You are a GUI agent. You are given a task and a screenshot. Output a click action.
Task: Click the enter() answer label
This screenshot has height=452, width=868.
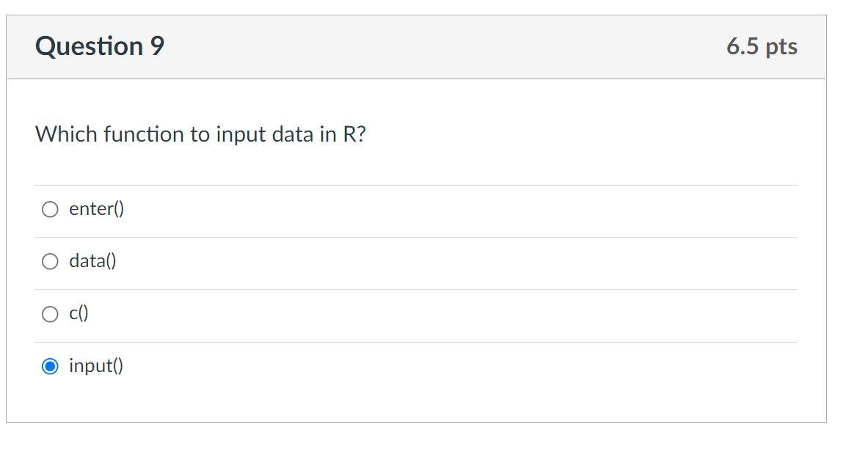(x=95, y=208)
